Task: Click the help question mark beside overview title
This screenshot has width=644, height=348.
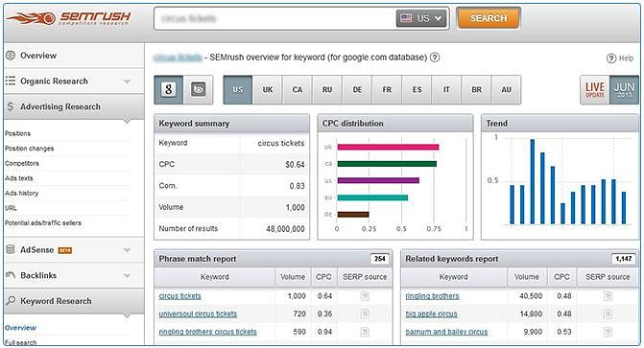Action: point(435,58)
